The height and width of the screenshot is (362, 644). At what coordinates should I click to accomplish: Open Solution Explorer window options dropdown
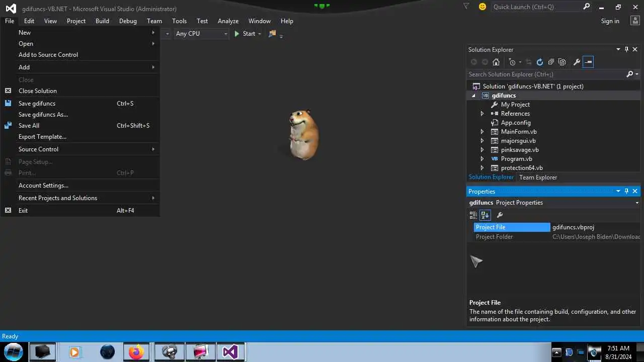point(618,49)
